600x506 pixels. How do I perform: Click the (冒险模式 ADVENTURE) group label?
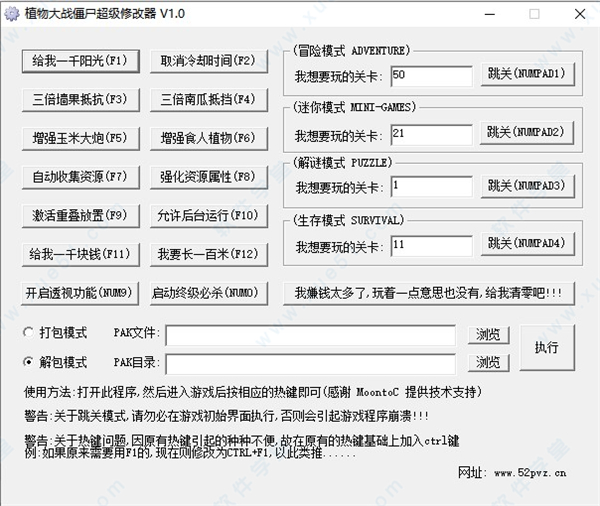coord(351,51)
